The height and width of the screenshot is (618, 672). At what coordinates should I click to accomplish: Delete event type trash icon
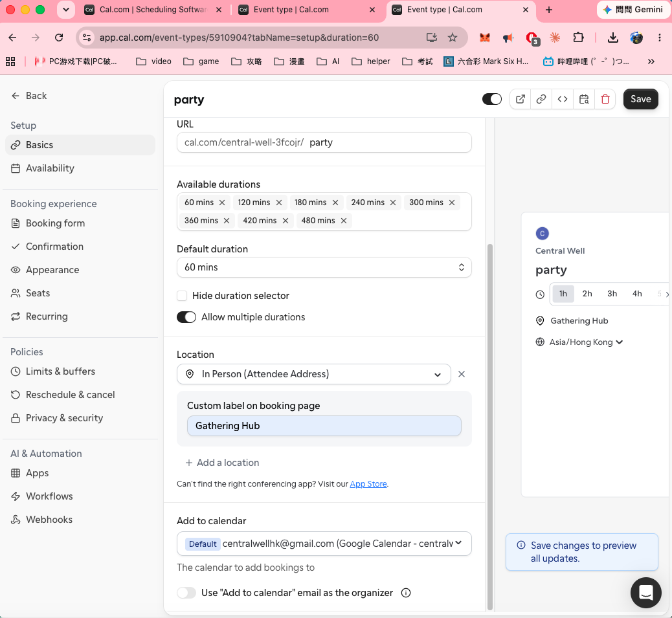coord(605,100)
